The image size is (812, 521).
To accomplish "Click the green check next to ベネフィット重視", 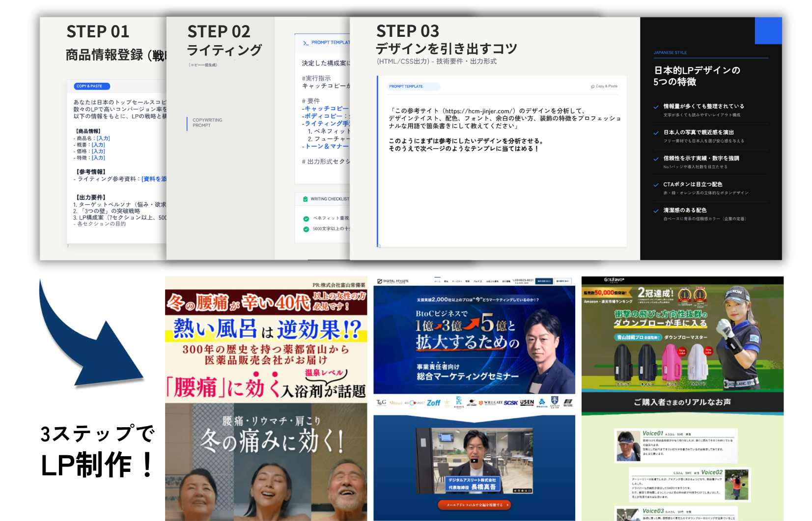I will (306, 219).
